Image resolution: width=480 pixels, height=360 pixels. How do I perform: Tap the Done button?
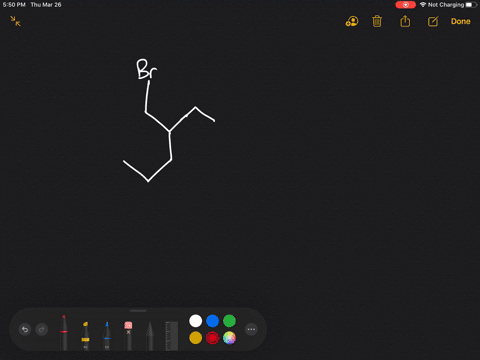(x=461, y=21)
